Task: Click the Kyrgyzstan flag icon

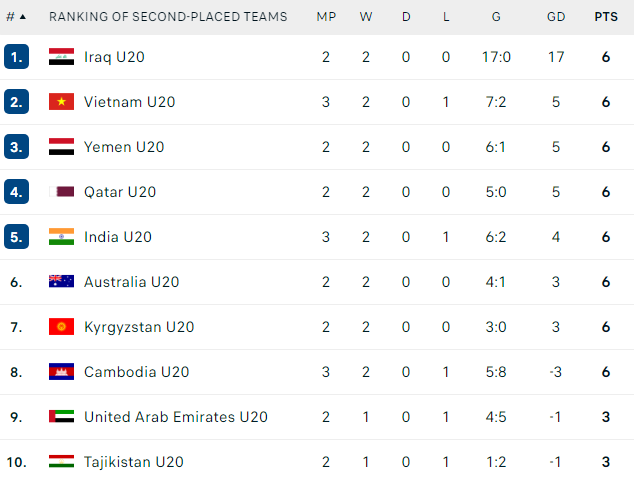Action: click(x=61, y=327)
